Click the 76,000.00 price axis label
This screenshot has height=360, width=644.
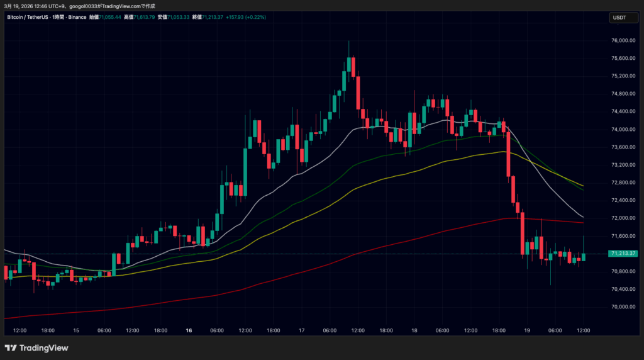(x=623, y=41)
